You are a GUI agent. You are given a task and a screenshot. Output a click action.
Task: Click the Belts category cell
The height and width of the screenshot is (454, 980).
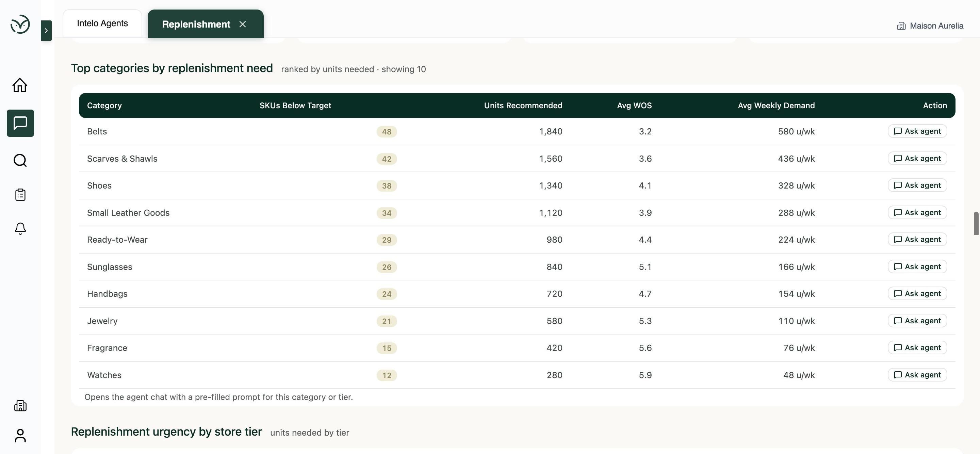click(x=97, y=131)
